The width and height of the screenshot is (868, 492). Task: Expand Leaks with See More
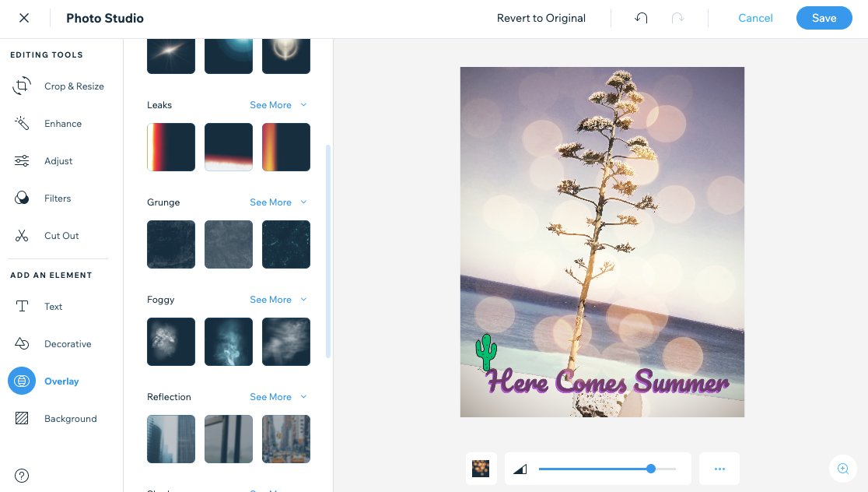271,105
